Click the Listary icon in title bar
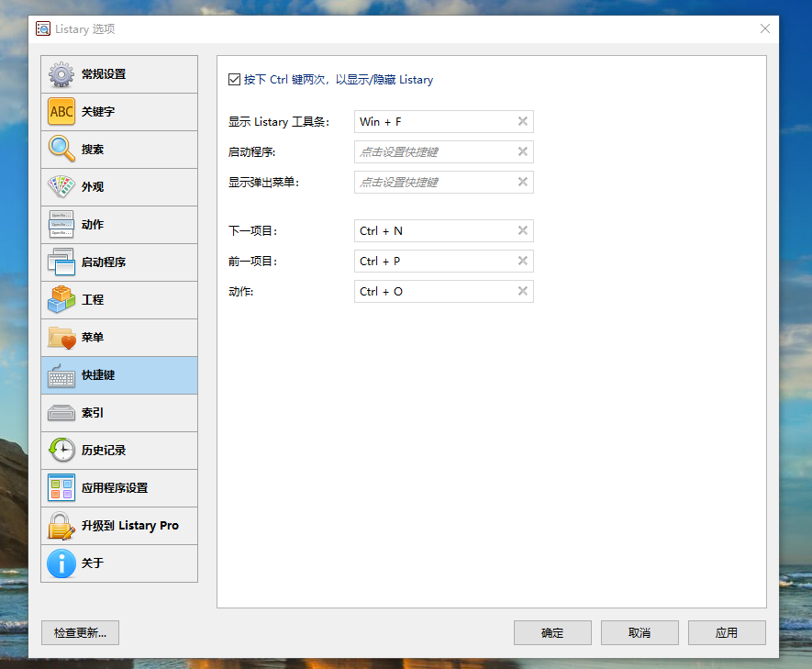The height and width of the screenshot is (669, 812). 43,28
